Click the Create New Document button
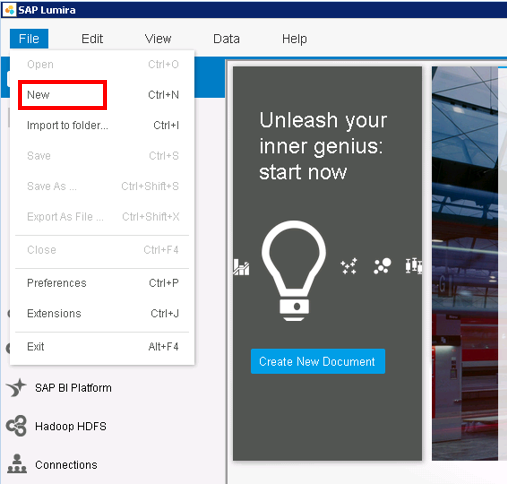Viewport: 507px width, 485px height. [x=318, y=361]
